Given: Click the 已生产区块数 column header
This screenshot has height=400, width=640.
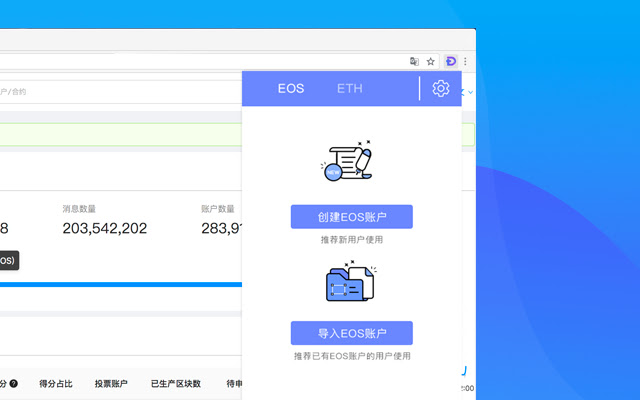Looking at the screenshot, I should [176, 384].
